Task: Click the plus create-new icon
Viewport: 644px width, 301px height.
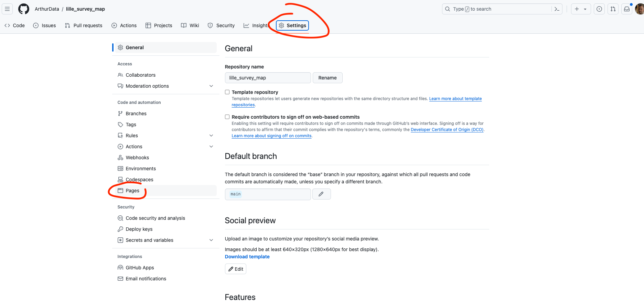Action: click(x=577, y=9)
